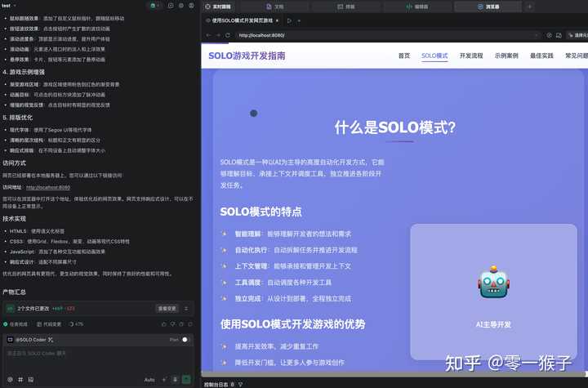The image size is (588, 388).
Task: Go forward in the embedded browser
Action: [x=218, y=35]
